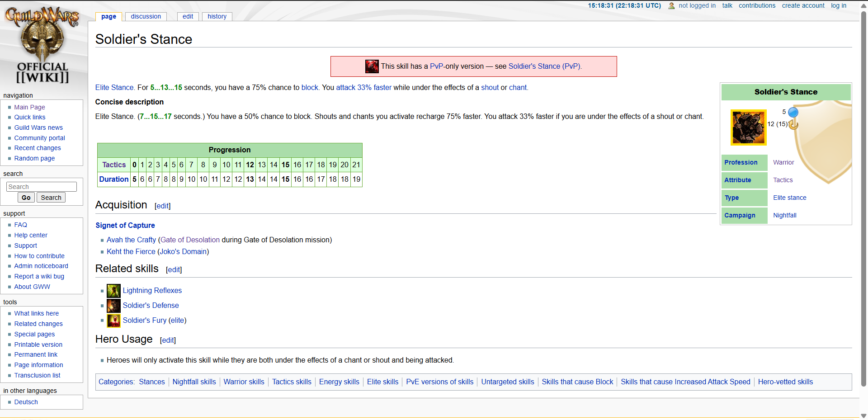Viewport: 868px width, 420px height.
Task: Click scrollbar down arrow at bottom right
Action: coord(863,416)
